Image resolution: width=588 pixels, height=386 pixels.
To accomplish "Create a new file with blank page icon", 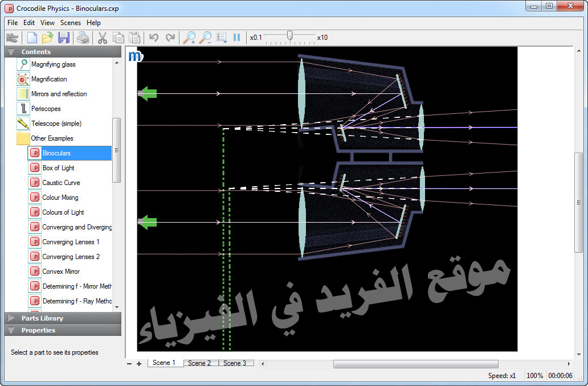I will point(32,38).
